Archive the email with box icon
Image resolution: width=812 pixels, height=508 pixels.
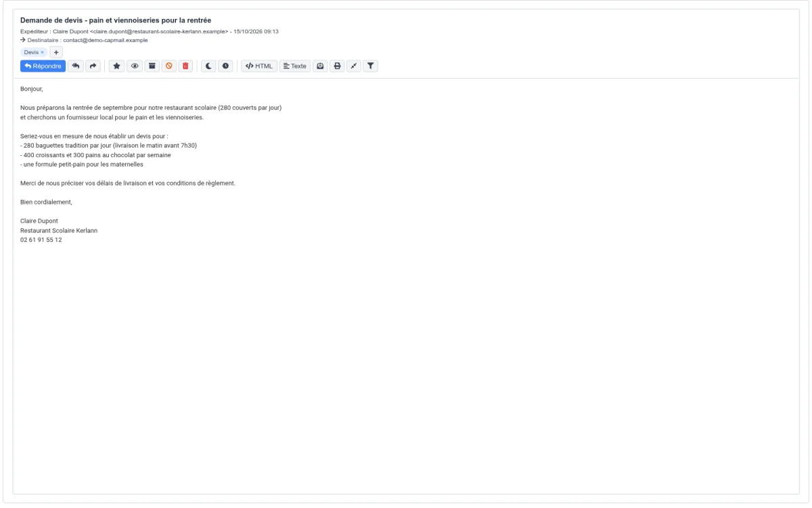[152, 66]
